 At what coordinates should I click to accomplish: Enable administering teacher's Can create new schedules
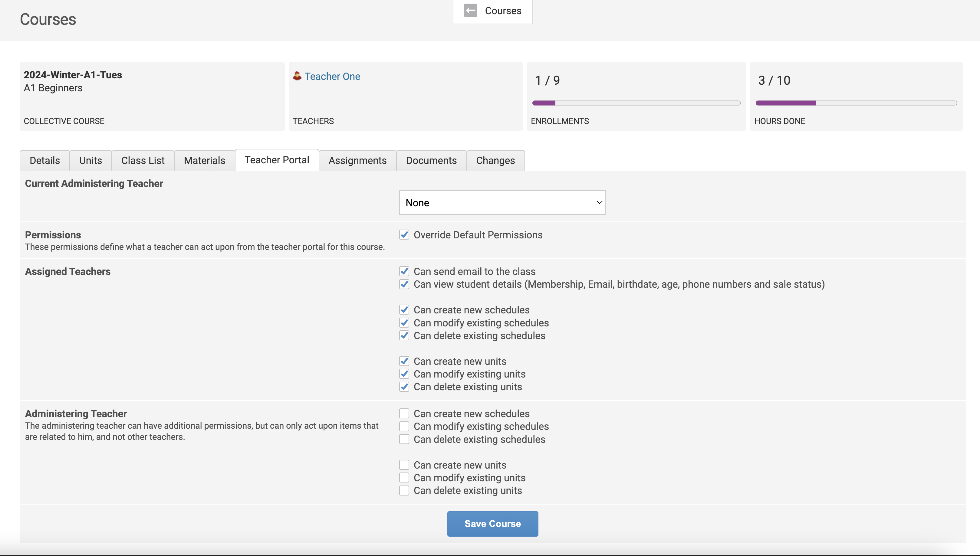(404, 414)
